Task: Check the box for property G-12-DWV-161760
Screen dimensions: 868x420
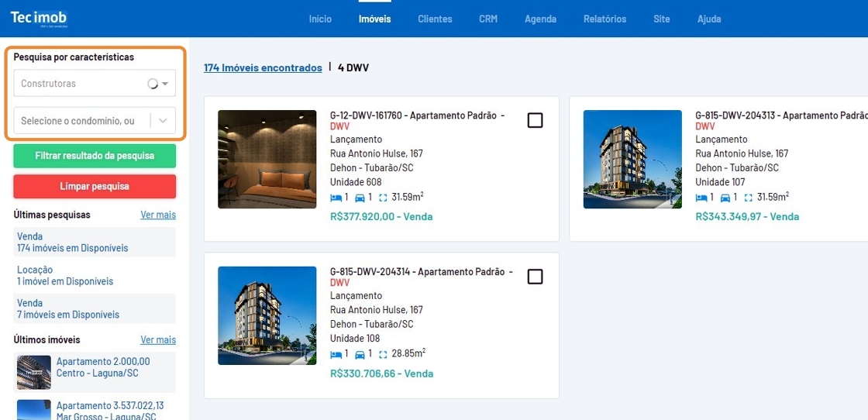Action: (x=535, y=120)
